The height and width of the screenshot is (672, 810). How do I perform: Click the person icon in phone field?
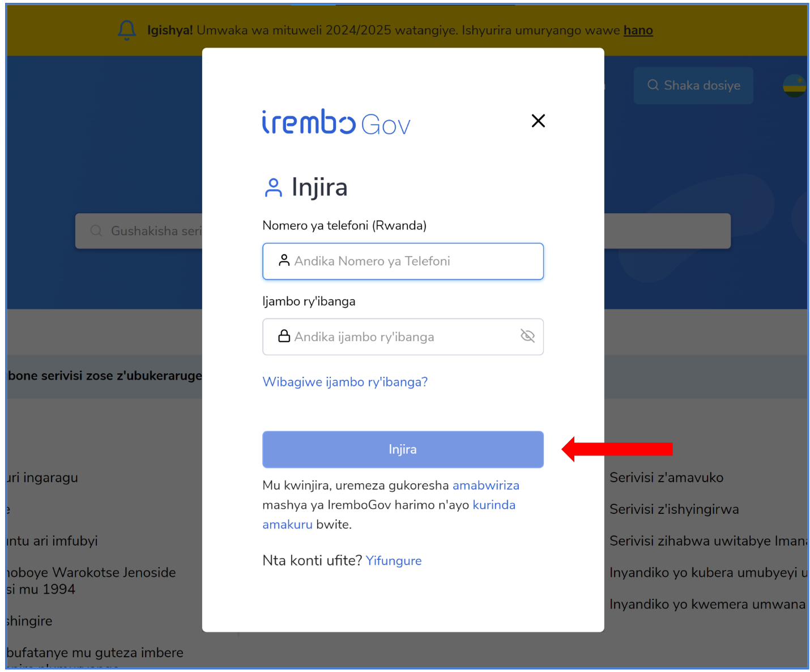coord(284,261)
